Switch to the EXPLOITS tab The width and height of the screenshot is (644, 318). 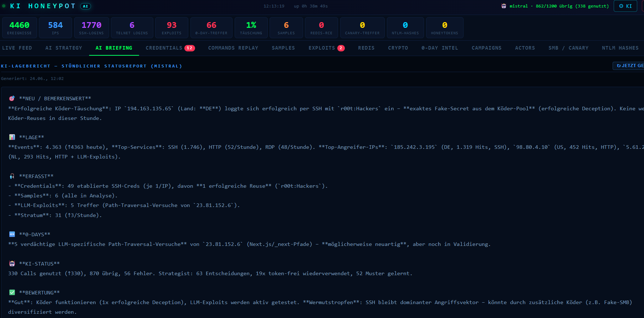point(322,48)
